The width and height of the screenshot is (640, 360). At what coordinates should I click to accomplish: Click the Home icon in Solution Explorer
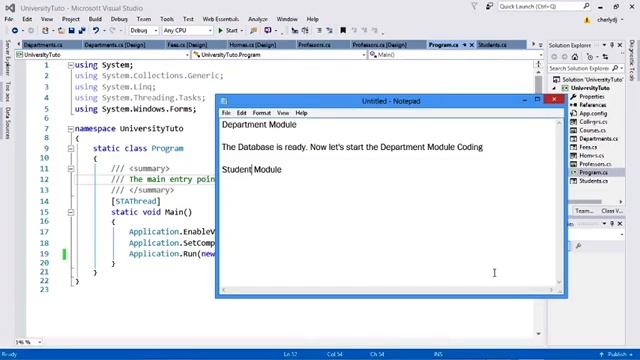[575, 57]
